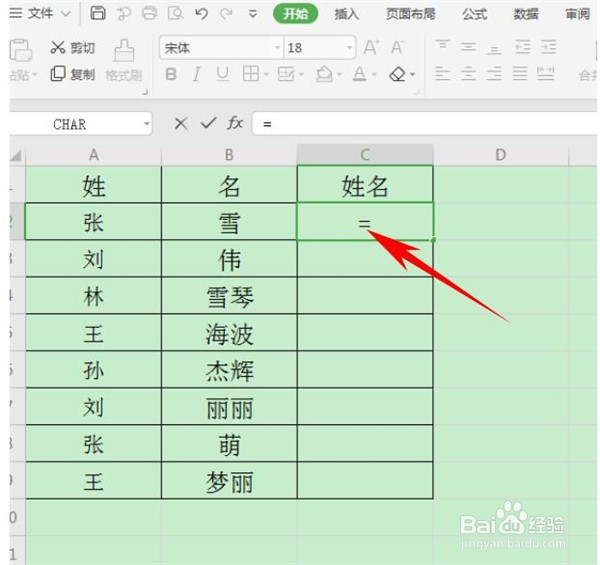Open the eraser clear options dropdown

tap(412, 74)
